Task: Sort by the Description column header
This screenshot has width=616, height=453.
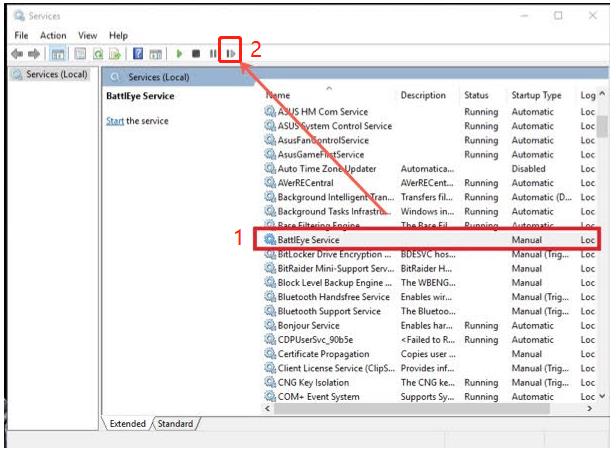Action: [423, 95]
